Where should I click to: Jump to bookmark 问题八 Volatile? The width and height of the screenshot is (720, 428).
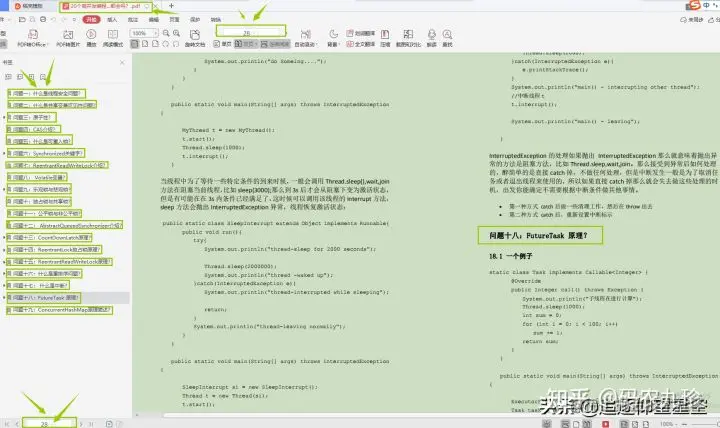[x=37, y=177]
